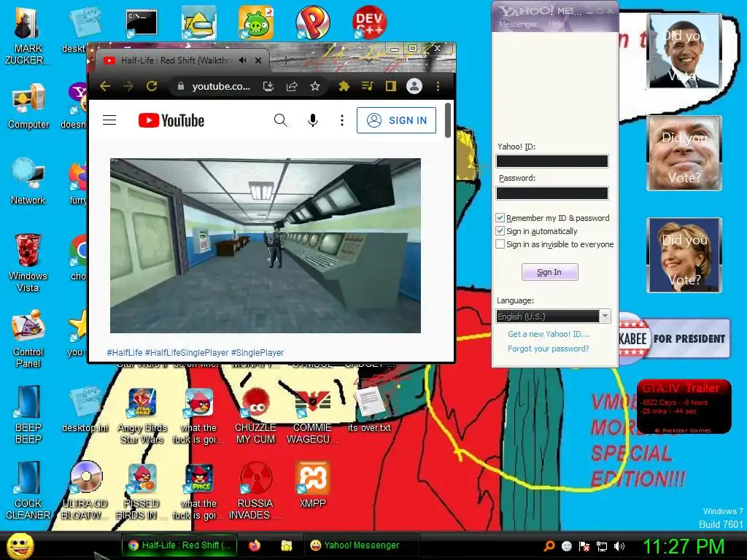This screenshot has width=747, height=560.
Task: Open the ULTRA CD BLOATW... disc icon
Action: 85,491
